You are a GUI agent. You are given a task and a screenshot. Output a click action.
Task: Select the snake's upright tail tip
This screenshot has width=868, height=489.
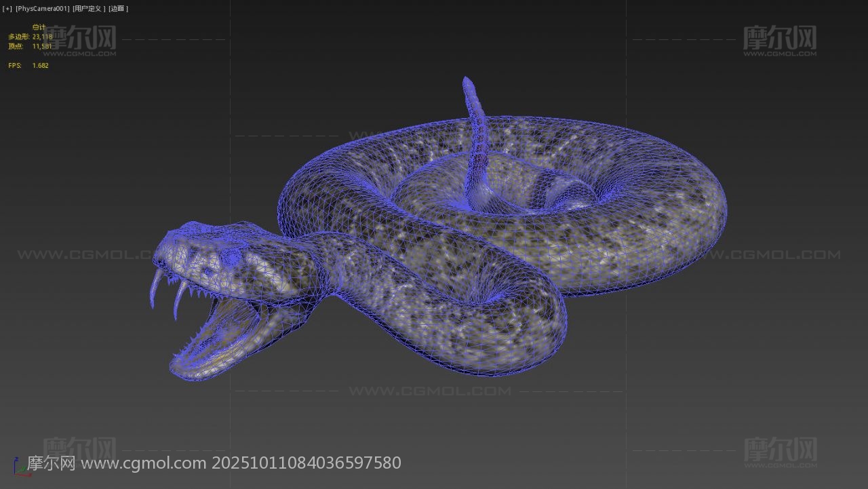coord(469,87)
